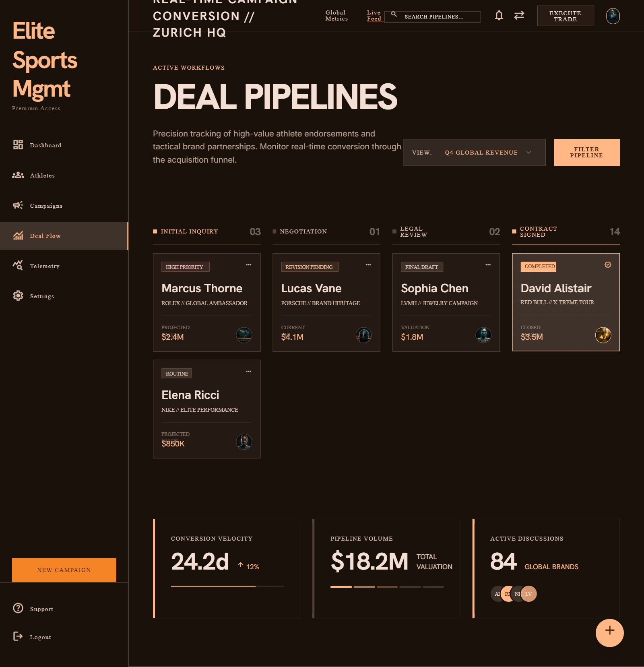Open Marcus Thorne card options menu
644x667 pixels.
point(249,265)
